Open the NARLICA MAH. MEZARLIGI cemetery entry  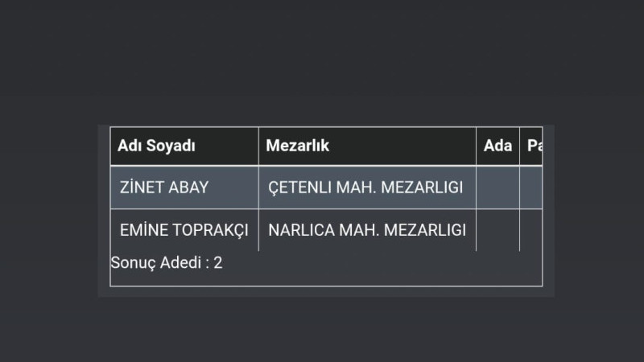pyautogui.click(x=366, y=230)
